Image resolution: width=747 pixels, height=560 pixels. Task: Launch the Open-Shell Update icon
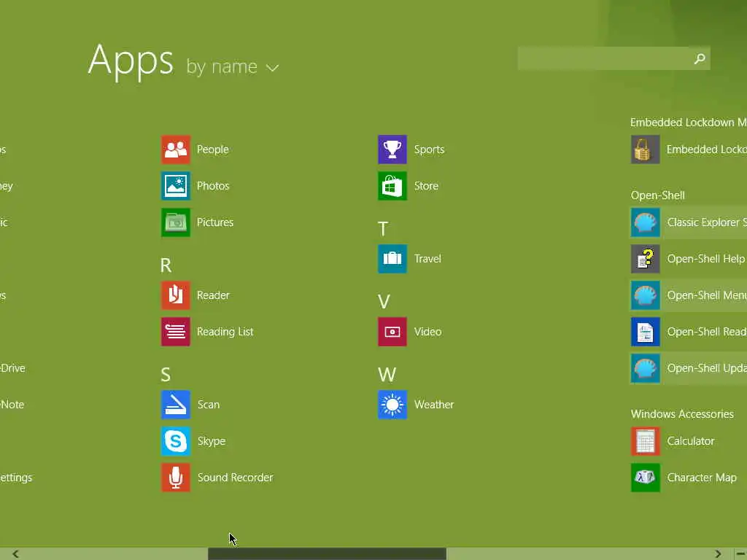(x=646, y=368)
